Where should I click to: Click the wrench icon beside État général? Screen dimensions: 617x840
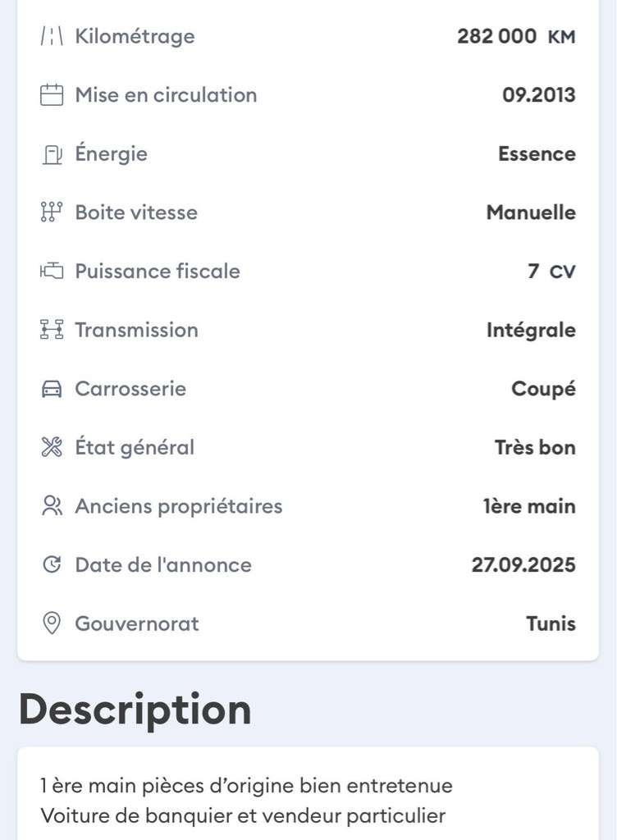tap(52, 448)
